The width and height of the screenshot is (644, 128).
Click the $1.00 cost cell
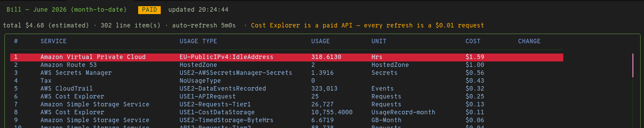pyautogui.click(x=475, y=65)
